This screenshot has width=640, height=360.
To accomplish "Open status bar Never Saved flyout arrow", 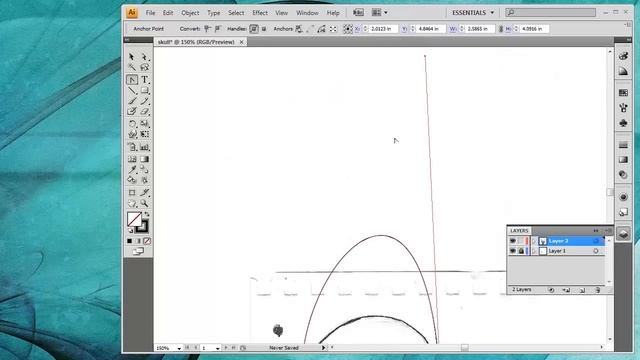I will pyautogui.click(x=323, y=348).
